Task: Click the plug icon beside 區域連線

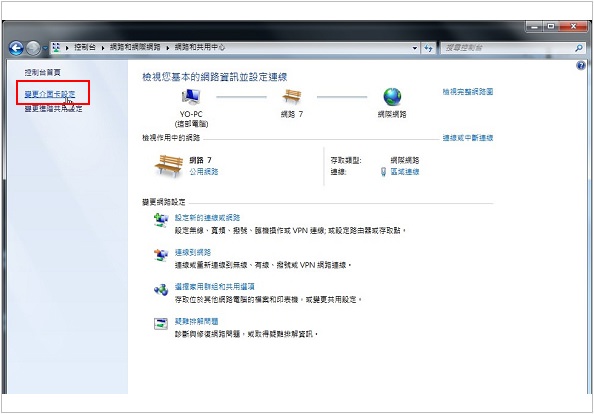Action: coord(383,172)
